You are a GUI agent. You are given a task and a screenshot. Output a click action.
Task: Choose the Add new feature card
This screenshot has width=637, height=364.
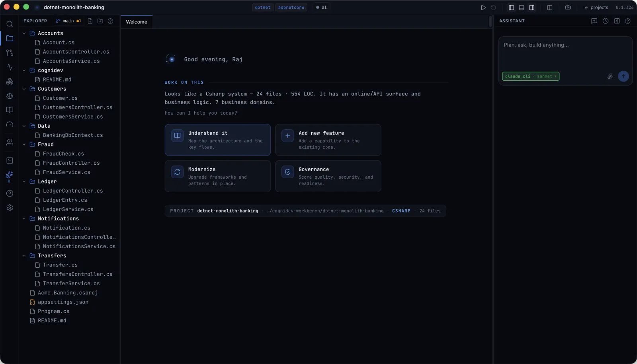[x=328, y=140]
